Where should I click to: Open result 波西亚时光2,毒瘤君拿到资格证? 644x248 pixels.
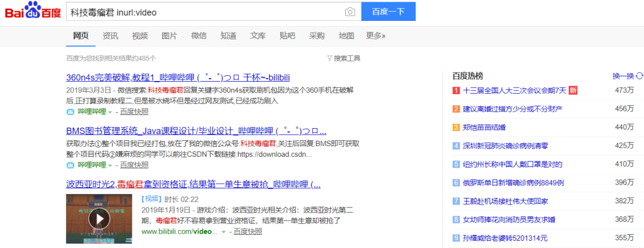pyautogui.click(x=193, y=184)
